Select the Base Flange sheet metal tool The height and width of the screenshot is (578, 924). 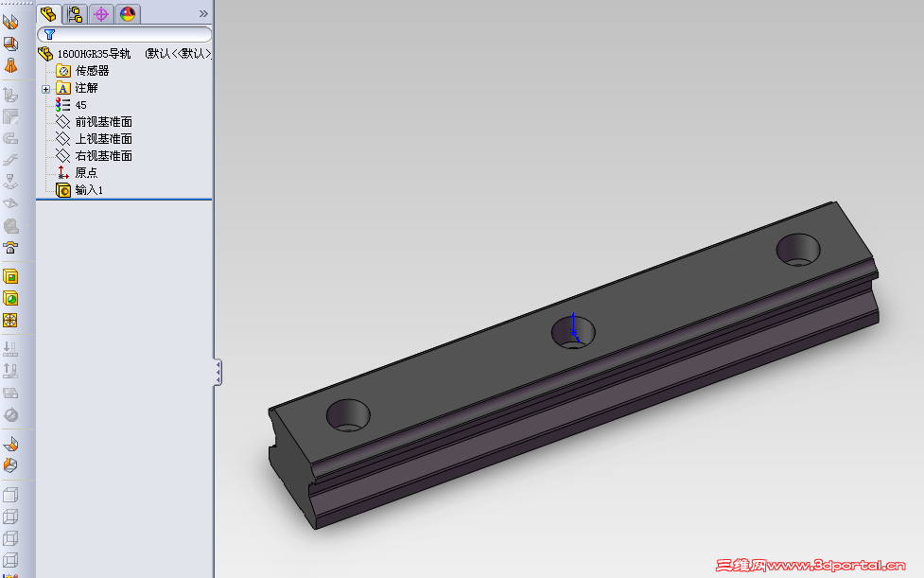pos(10,22)
